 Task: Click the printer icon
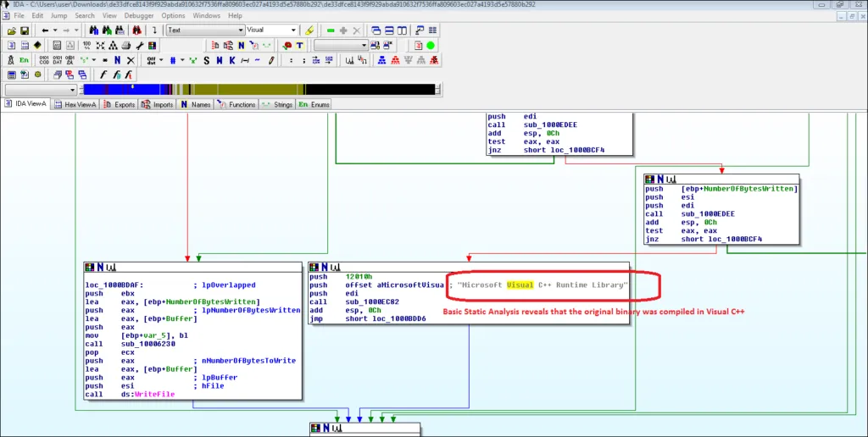[x=126, y=46]
